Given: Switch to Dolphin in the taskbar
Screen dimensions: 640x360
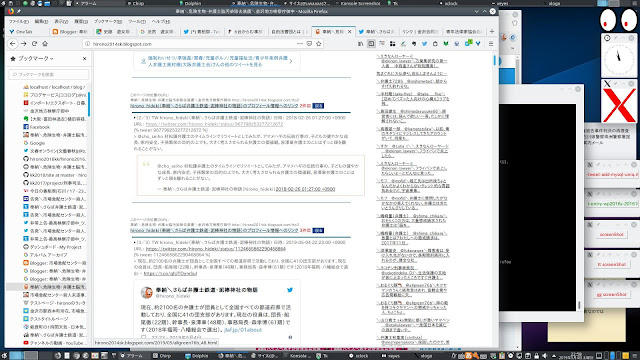Looking at the screenshot, I should [x=196, y=356].
